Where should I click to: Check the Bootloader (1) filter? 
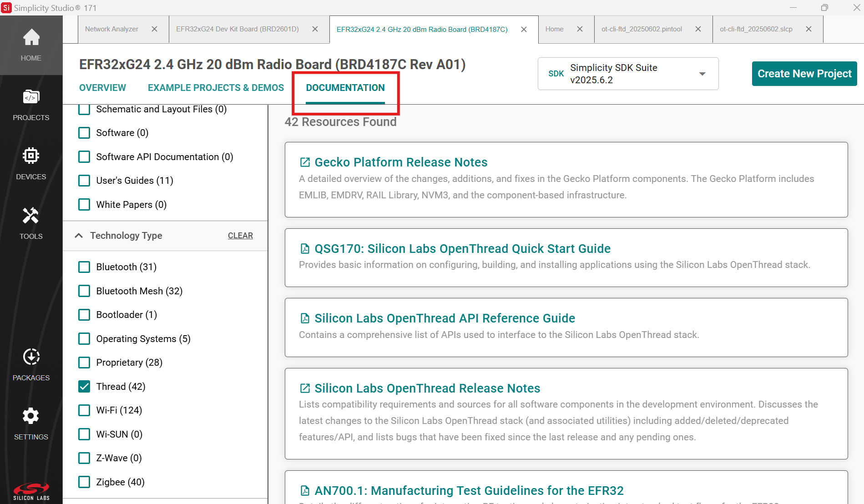[84, 315]
